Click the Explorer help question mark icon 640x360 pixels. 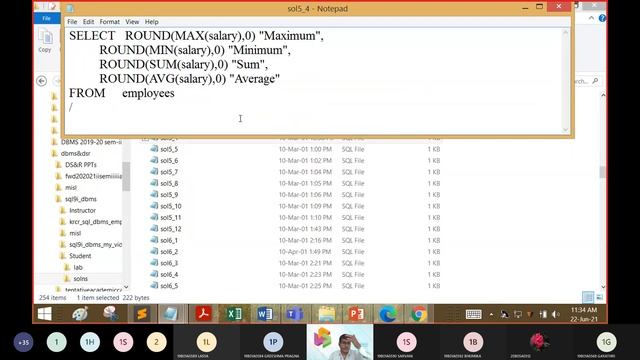(602, 18)
